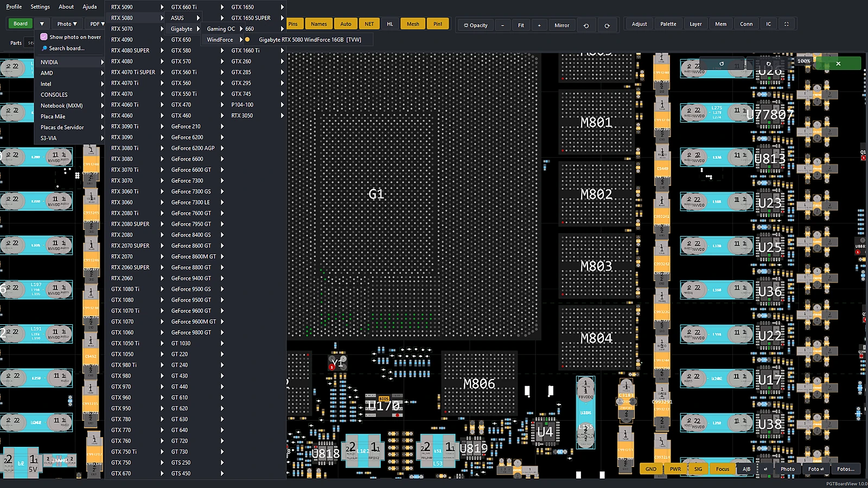Click the Fotos... button in the bottom bar
This screenshot has height=488, width=868.
845,469
